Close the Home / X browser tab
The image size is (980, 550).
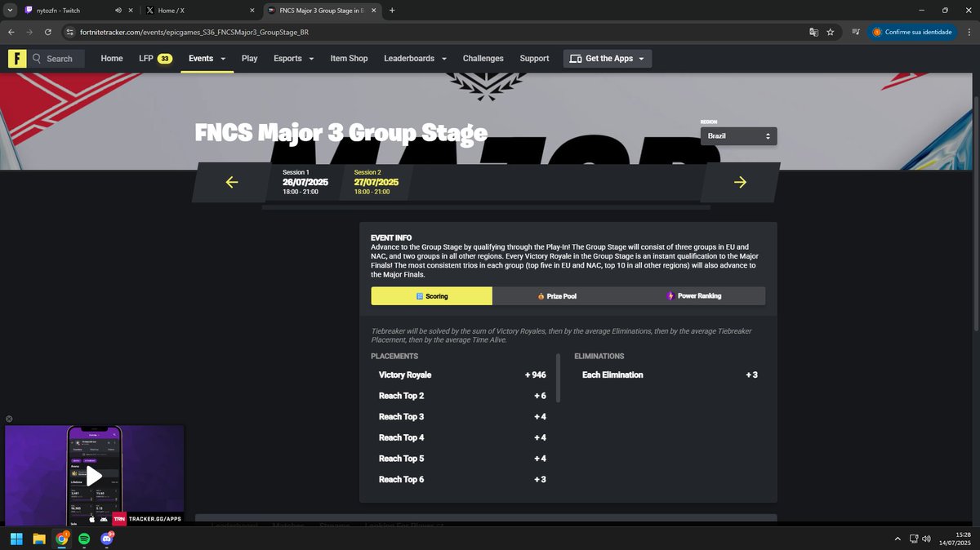[x=253, y=11]
